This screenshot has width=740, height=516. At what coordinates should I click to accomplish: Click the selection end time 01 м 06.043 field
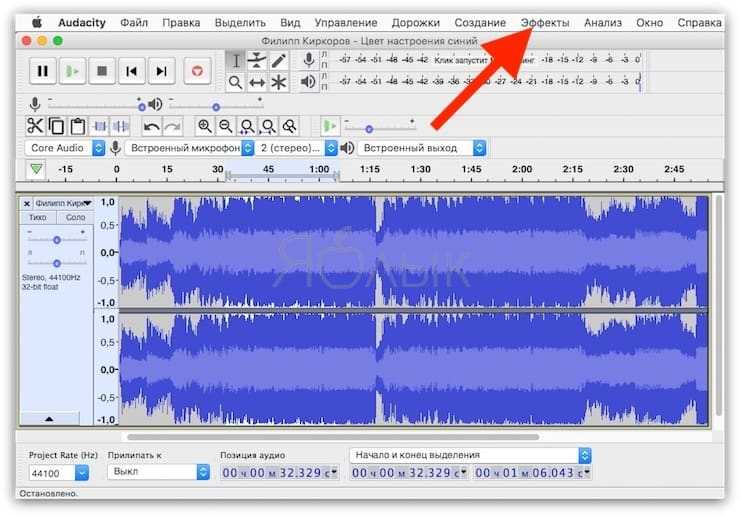(x=532, y=472)
